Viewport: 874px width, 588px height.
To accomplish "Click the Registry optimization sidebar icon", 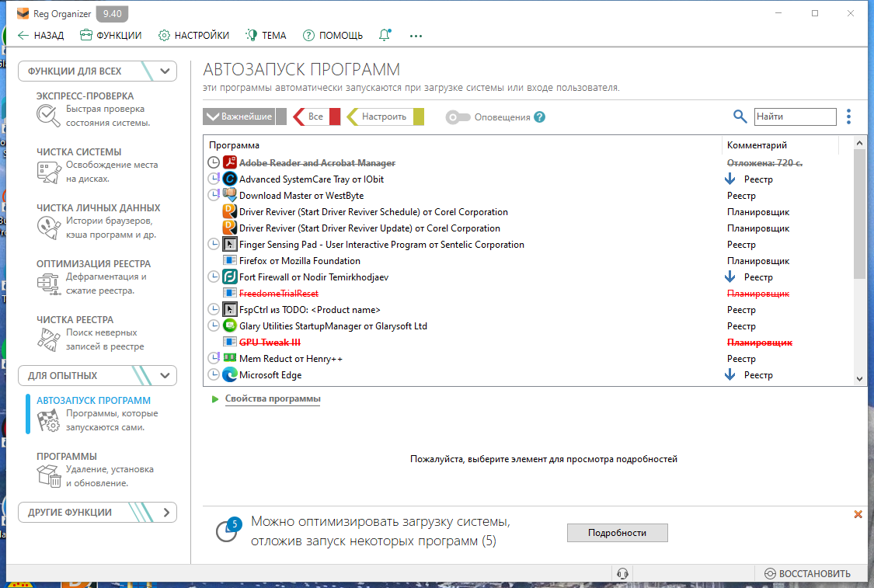I will 48,284.
